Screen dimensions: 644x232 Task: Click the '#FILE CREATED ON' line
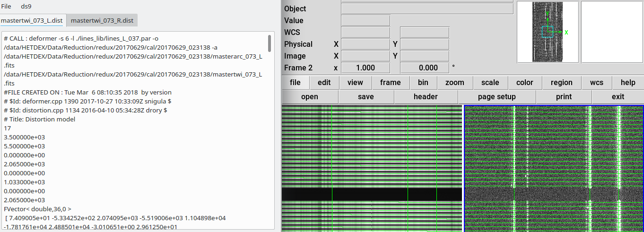pyautogui.click(x=87, y=92)
